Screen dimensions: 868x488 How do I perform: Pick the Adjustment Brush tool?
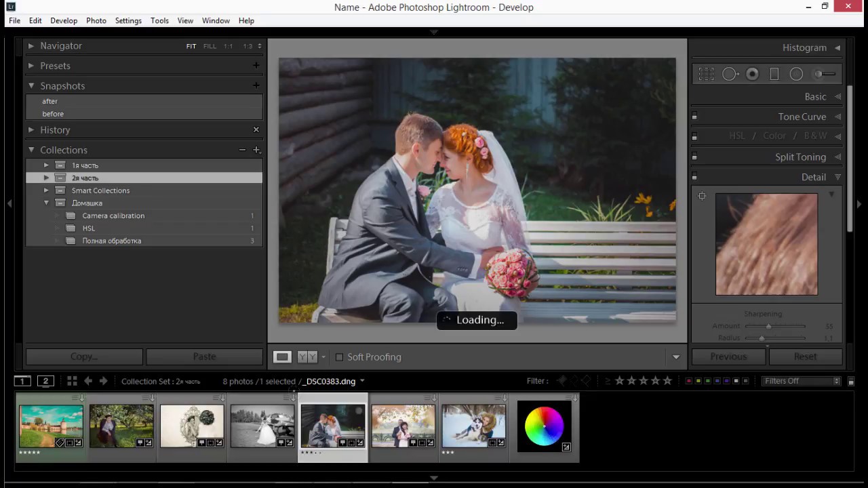825,75
